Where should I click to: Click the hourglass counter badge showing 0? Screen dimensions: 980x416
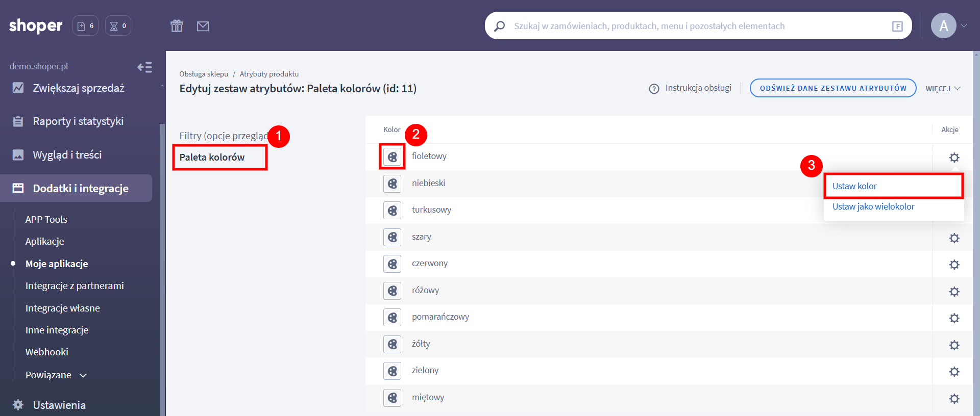118,26
